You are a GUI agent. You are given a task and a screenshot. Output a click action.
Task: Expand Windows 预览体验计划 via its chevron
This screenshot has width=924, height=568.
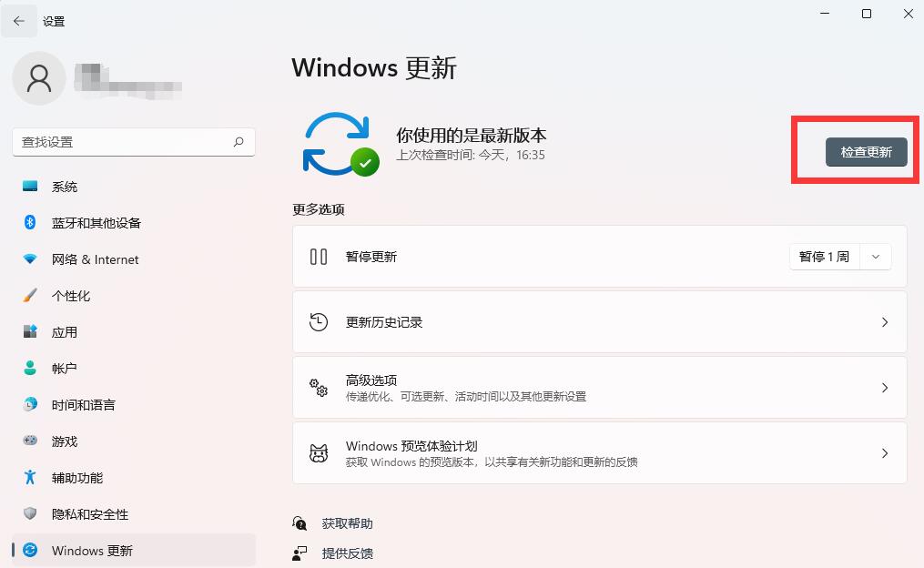click(885, 453)
